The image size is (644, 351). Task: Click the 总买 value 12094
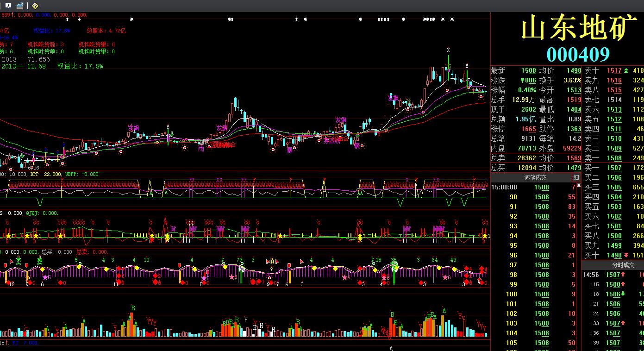click(527, 168)
